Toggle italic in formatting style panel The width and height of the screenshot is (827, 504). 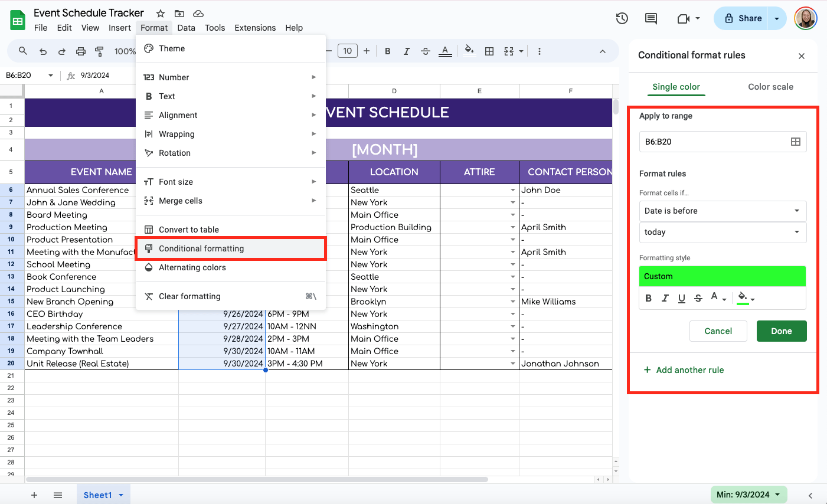[x=665, y=298]
